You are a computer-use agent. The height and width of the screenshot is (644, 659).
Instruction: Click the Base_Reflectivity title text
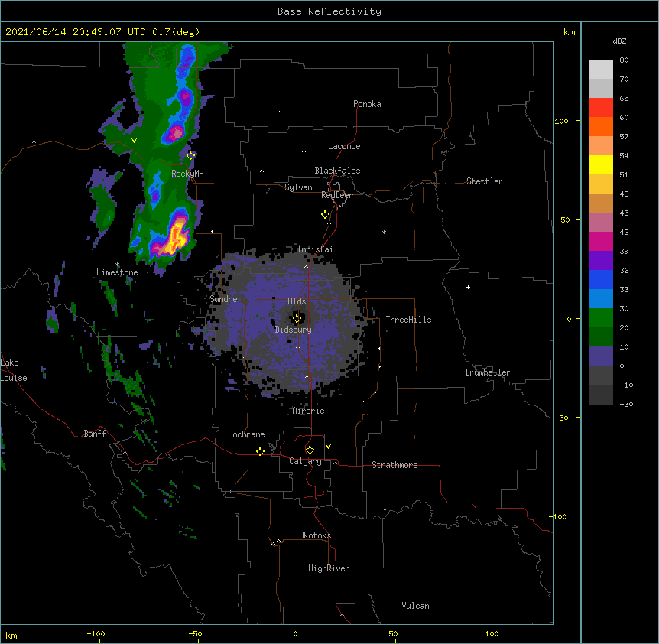(329, 11)
